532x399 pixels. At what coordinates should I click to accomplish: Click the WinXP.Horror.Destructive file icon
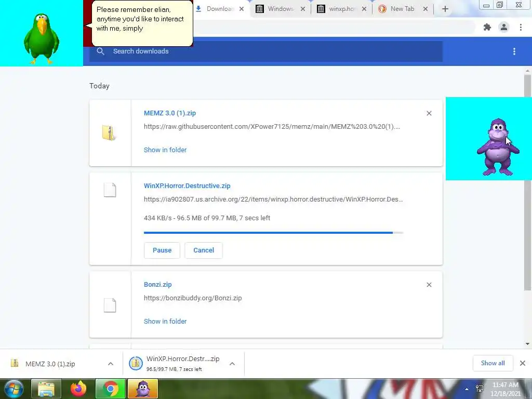[x=110, y=190]
